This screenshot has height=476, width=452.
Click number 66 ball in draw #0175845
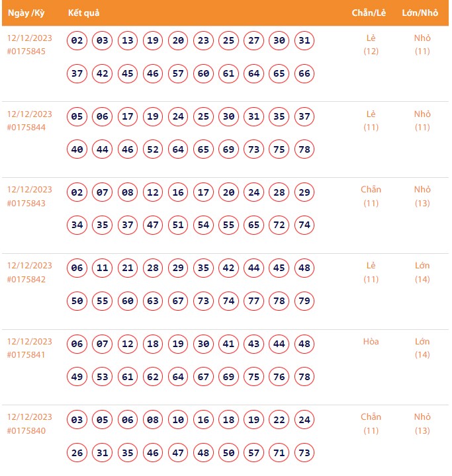[304, 73]
